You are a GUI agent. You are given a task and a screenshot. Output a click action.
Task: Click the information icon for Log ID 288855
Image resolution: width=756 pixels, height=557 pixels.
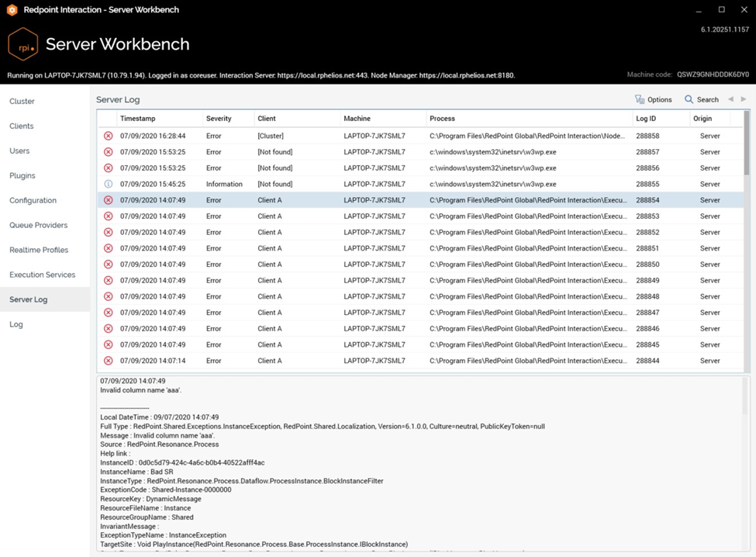pyautogui.click(x=108, y=184)
